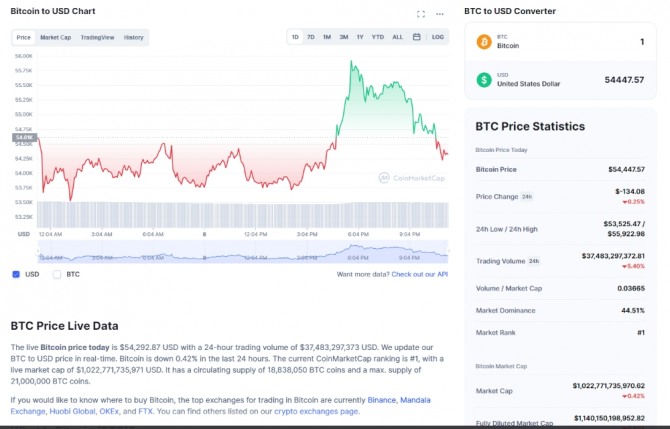This screenshot has height=429, width=670.
Task: Open fullscreen chart view icon
Action: click(x=421, y=14)
